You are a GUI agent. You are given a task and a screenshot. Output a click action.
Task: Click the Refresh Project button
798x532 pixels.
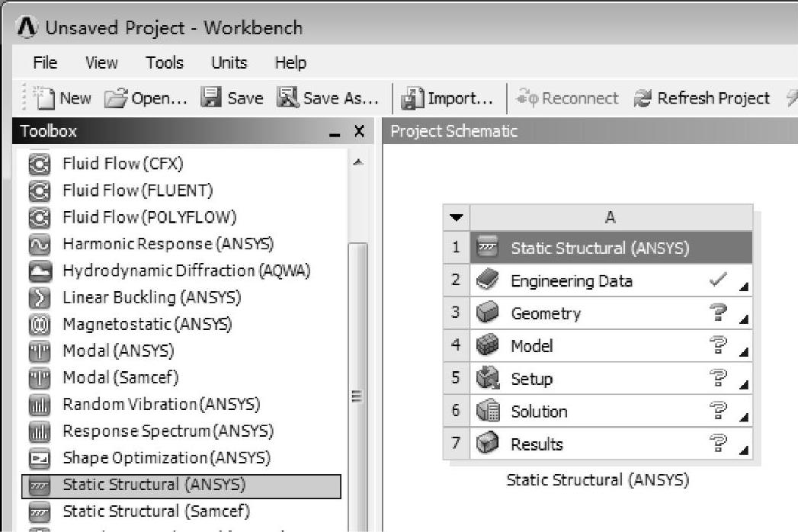[703, 98]
